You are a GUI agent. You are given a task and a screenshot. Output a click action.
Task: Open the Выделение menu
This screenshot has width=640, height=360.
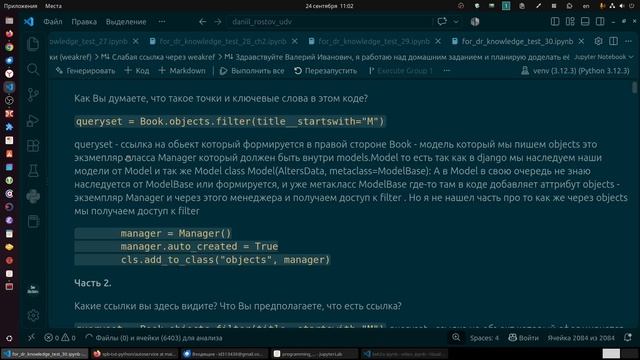tap(126, 22)
